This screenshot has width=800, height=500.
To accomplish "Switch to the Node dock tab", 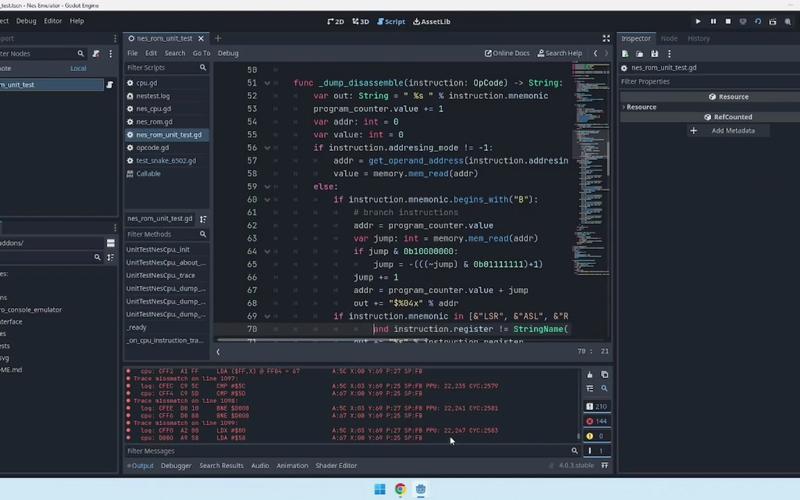I will click(x=669, y=38).
